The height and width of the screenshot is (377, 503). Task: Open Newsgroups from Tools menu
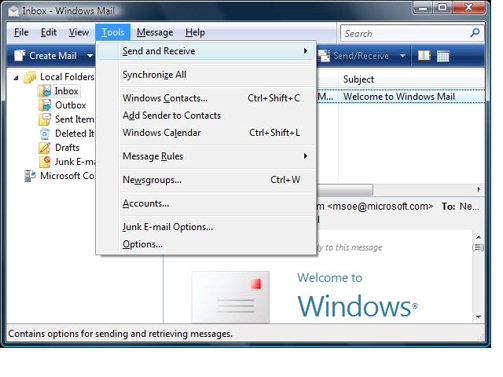[x=206, y=180]
